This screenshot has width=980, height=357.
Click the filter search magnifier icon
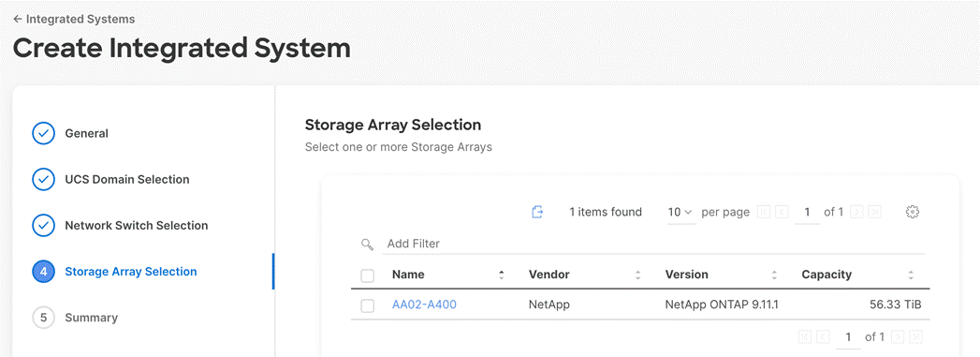(x=367, y=244)
